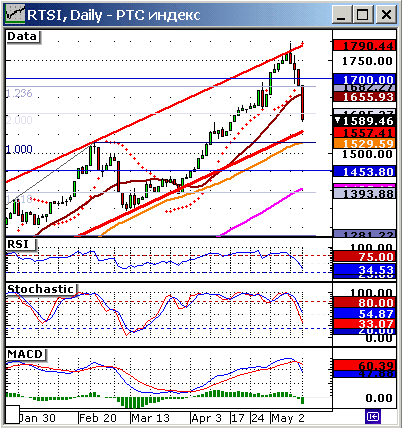
Task: Select the Stochastic pane label
Action: [41, 289]
